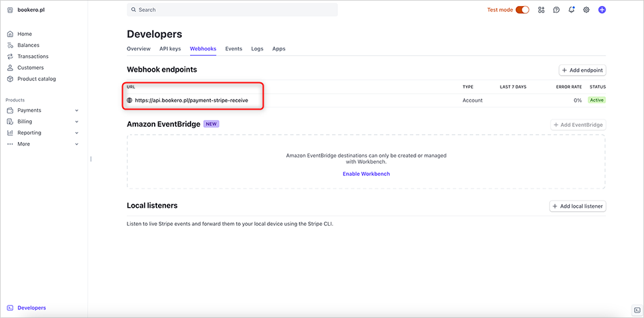Click the NEW badge beside Amazon EventBridge
The height and width of the screenshot is (318, 644).
point(211,124)
